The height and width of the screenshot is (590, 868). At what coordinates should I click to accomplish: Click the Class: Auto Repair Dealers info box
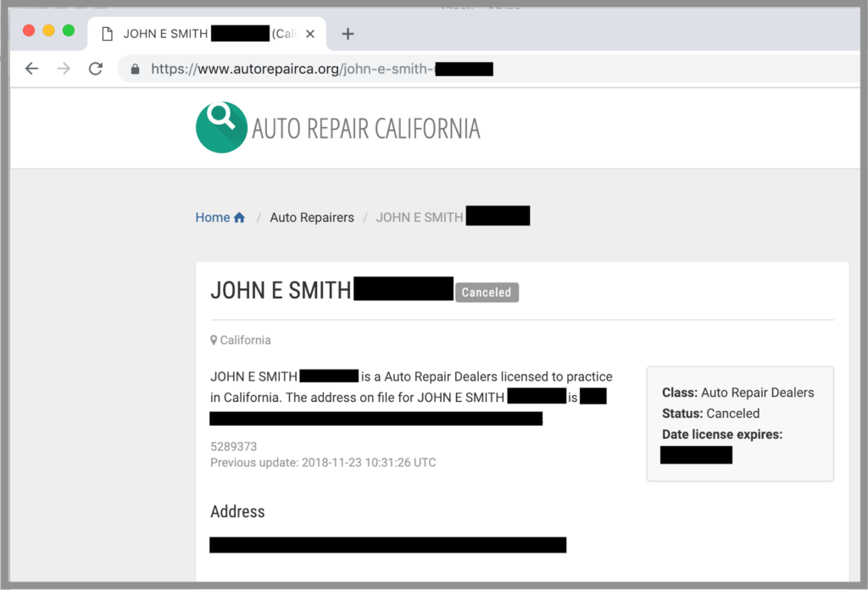pyautogui.click(x=739, y=392)
